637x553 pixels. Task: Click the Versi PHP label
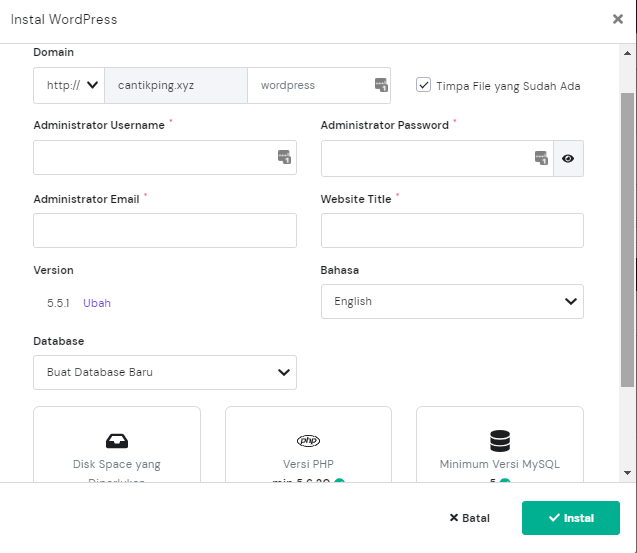tap(308, 464)
